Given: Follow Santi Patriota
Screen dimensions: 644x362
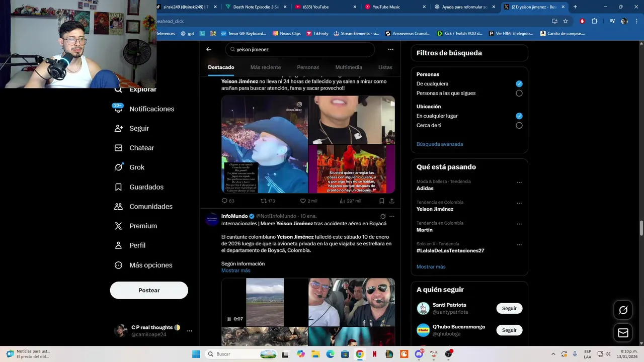Looking at the screenshot, I should point(509,308).
